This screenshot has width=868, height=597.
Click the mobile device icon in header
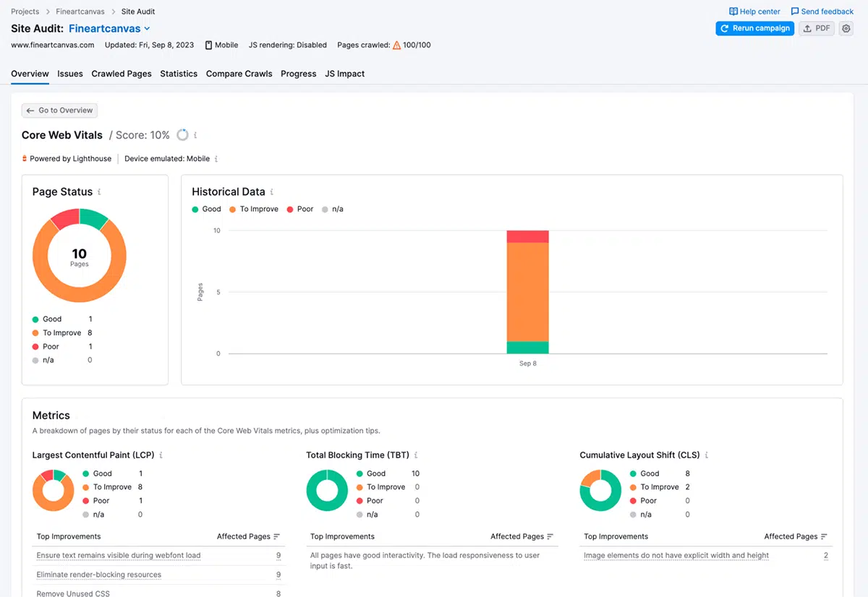[208, 45]
